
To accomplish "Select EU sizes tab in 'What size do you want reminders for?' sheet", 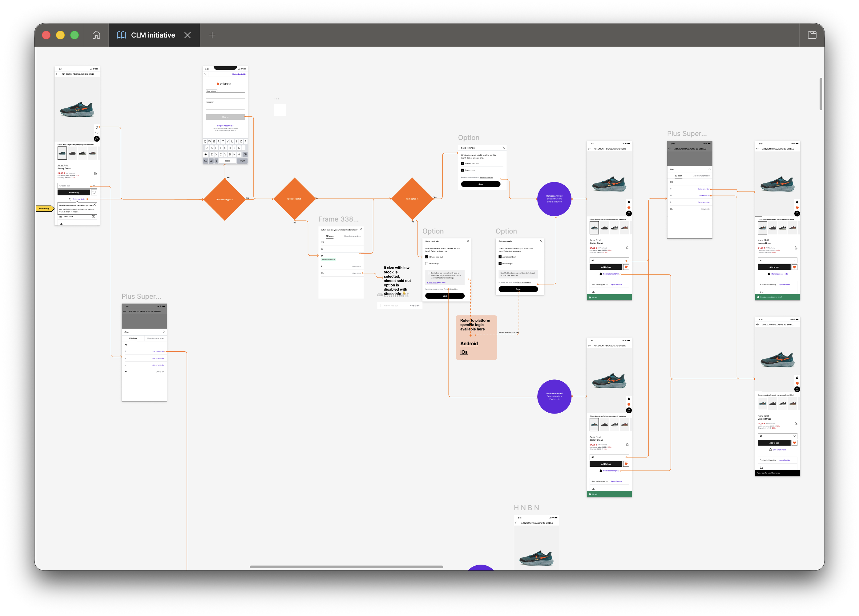I will point(329,236).
